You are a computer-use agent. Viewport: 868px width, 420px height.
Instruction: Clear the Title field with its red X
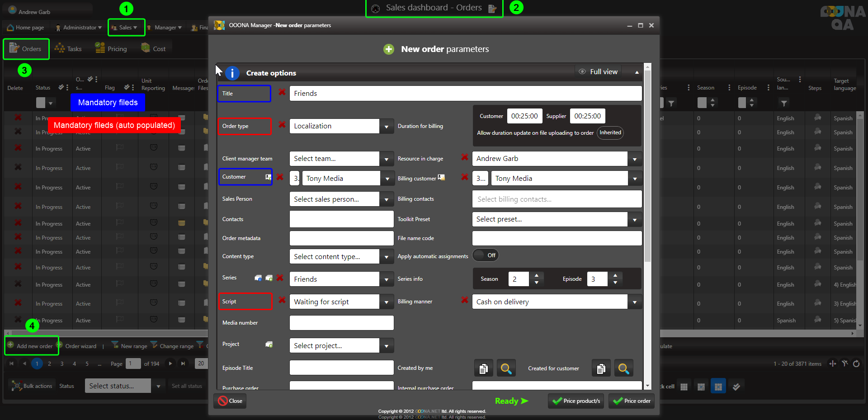pos(282,92)
